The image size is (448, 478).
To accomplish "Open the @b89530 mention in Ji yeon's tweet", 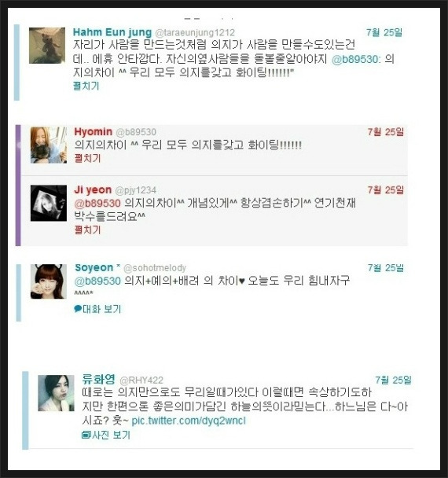I will (x=97, y=203).
